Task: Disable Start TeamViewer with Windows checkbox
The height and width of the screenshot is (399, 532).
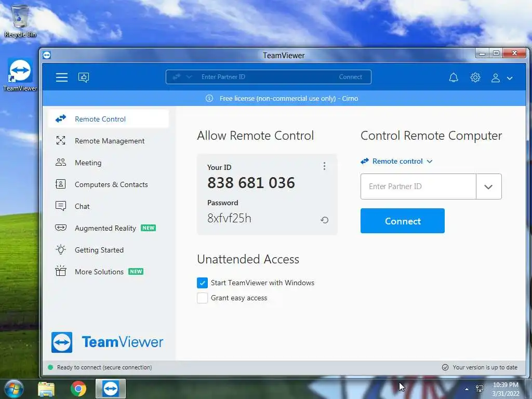Action: click(x=202, y=283)
